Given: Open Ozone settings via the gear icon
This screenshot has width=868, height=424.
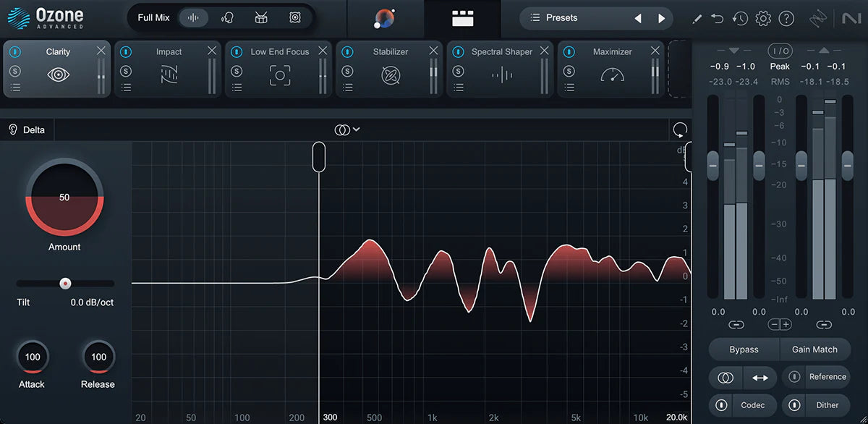Looking at the screenshot, I should pyautogui.click(x=763, y=18).
